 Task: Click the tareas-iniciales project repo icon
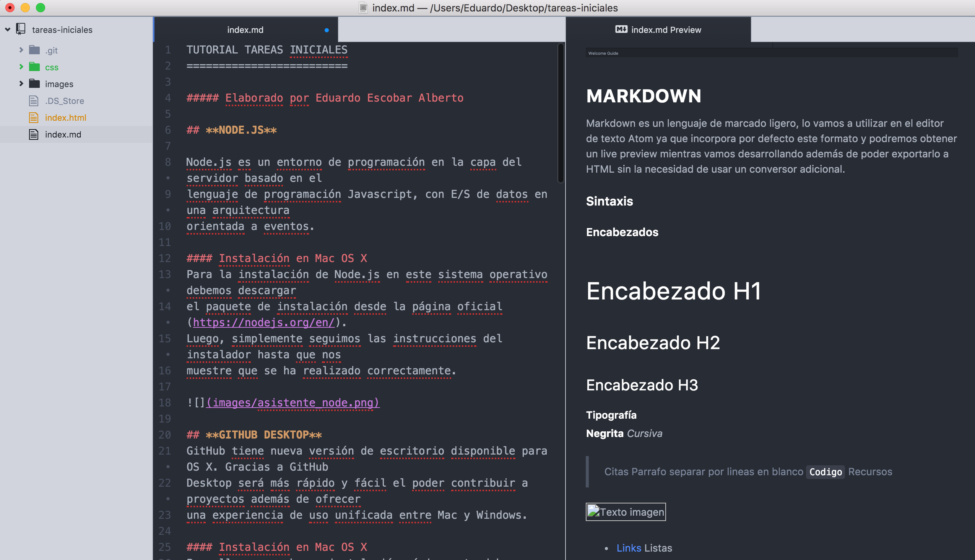pyautogui.click(x=21, y=29)
